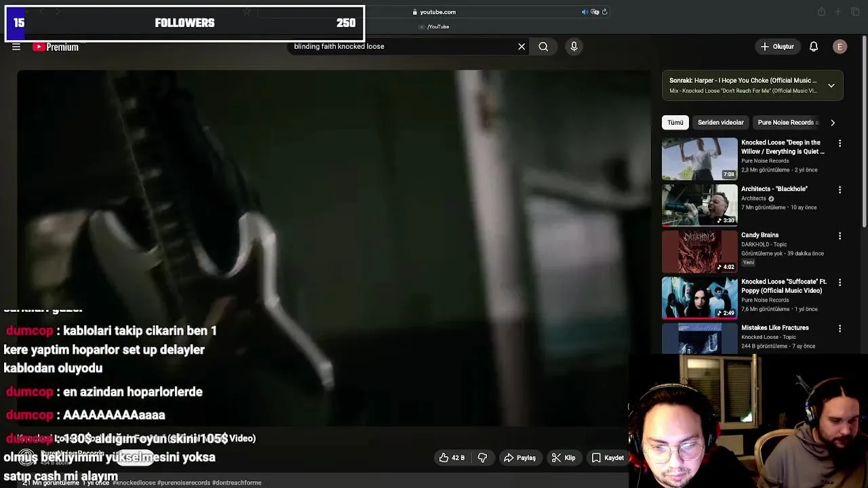The image size is (868, 488).
Task: Show Safari tab overview
Action: [x=854, y=12]
